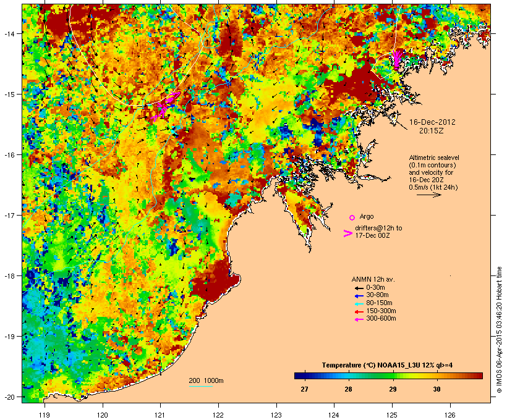The image size is (507, 420).
Task: Click the drifters@12h to label
Action: 378,228
